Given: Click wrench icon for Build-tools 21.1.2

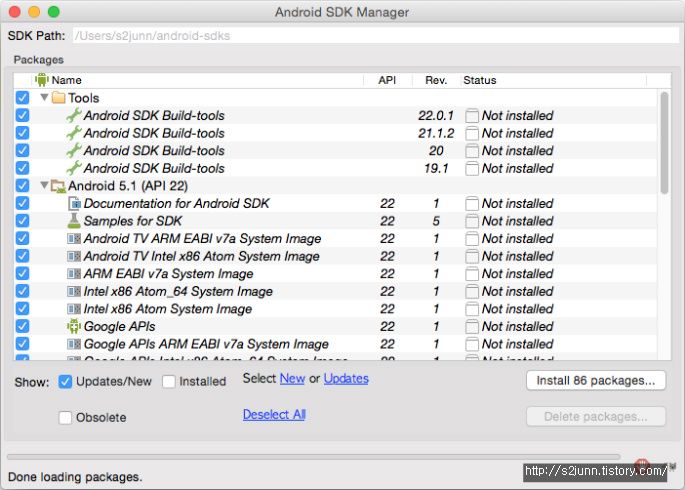Looking at the screenshot, I should (74, 133).
